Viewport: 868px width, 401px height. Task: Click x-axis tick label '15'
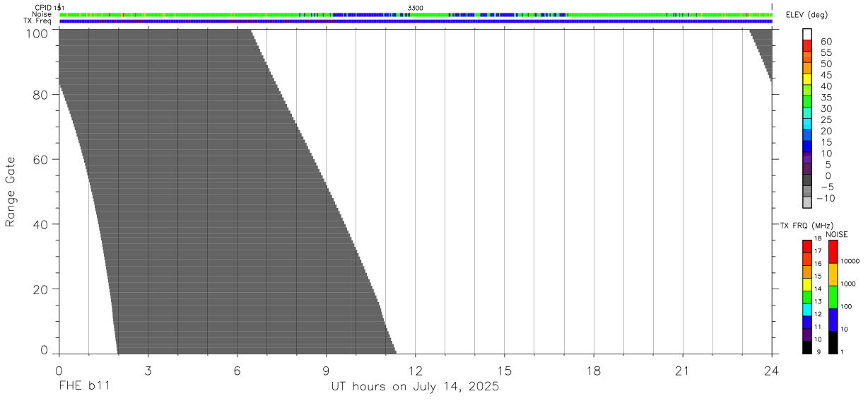coord(505,371)
